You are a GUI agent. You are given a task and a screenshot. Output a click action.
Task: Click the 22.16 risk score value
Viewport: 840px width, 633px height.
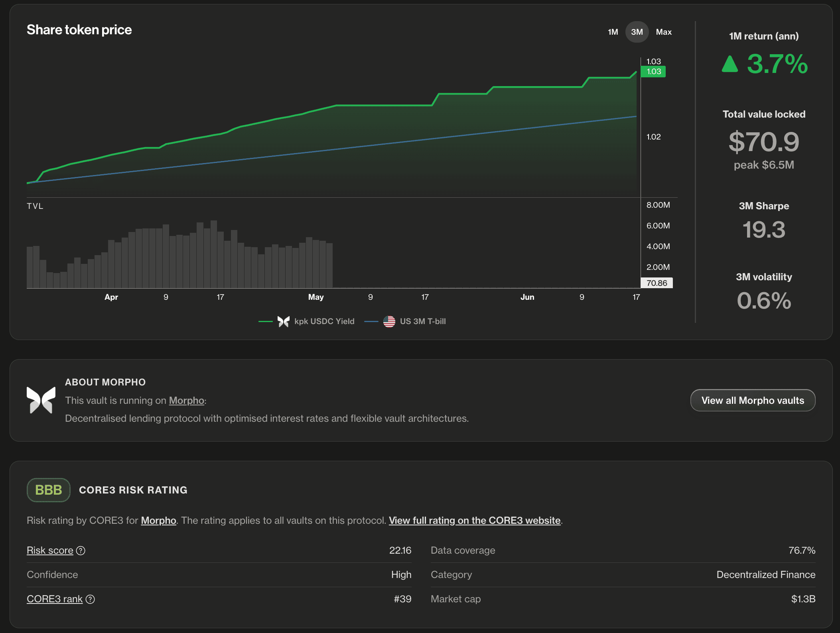coord(400,550)
